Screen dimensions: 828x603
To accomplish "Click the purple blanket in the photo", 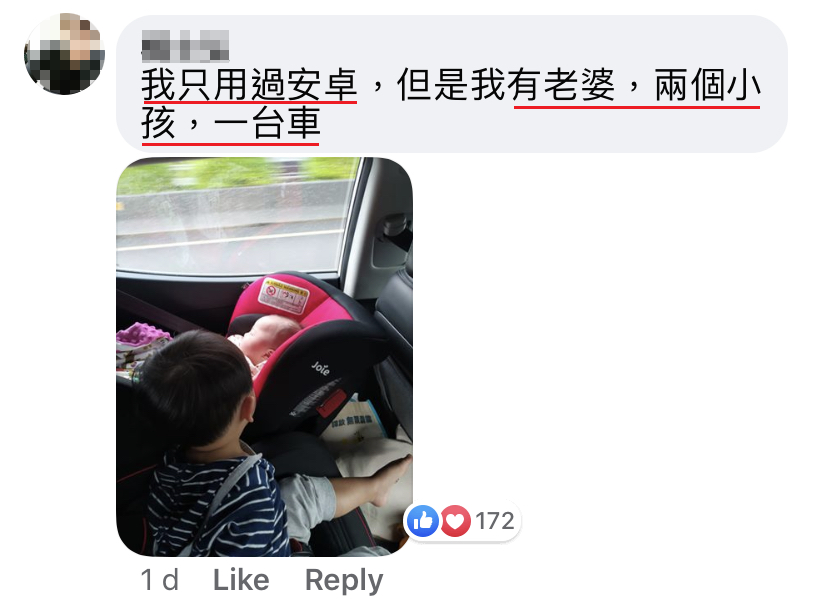I will pyautogui.click(x=142, y=335).
